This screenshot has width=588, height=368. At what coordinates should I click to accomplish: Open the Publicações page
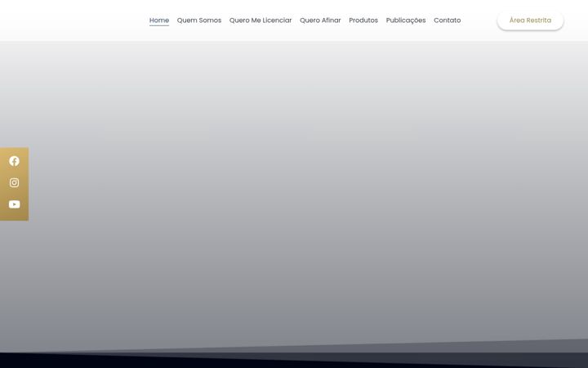[x=406, y=20]
